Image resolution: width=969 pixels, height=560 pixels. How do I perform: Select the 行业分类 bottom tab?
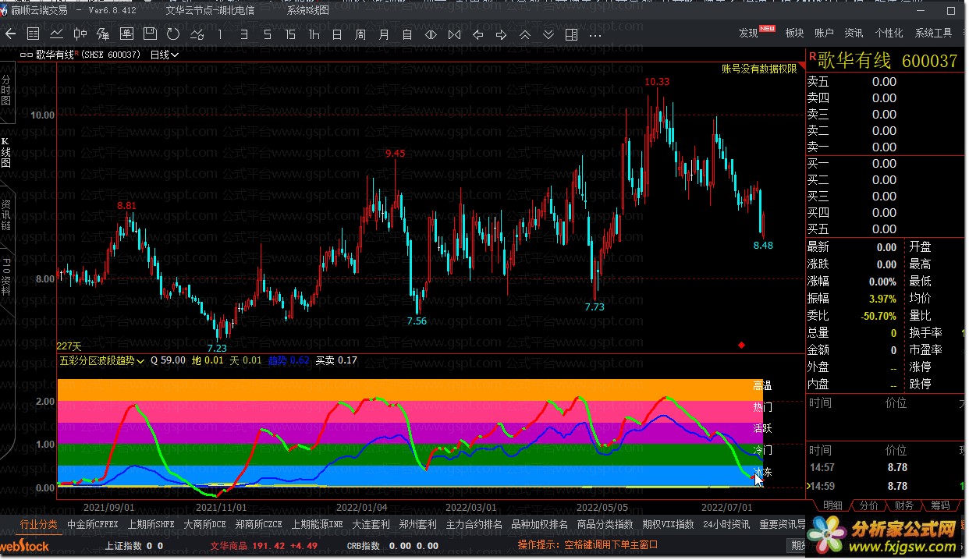[39, 524]
